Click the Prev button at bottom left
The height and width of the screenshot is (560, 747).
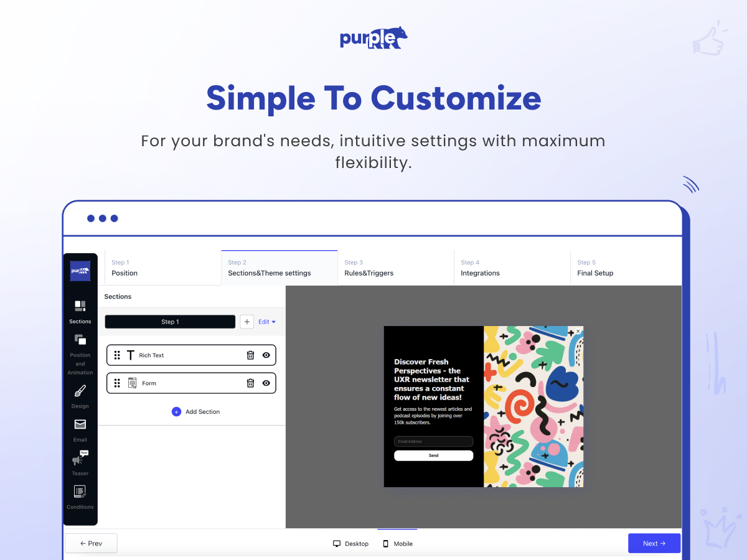coord(91,543)
